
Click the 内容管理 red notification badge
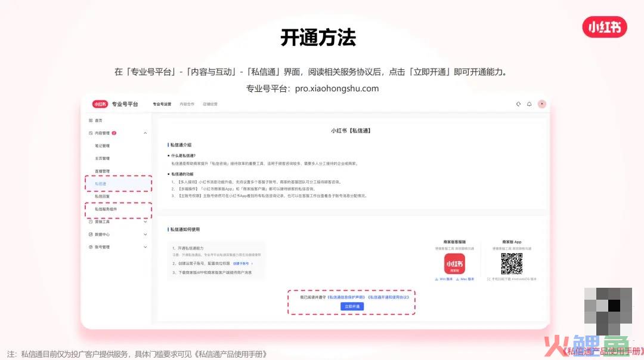click(114, 133)
